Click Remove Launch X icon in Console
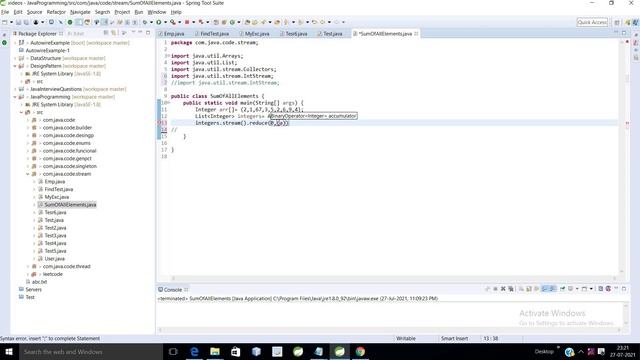 (503, 289)
